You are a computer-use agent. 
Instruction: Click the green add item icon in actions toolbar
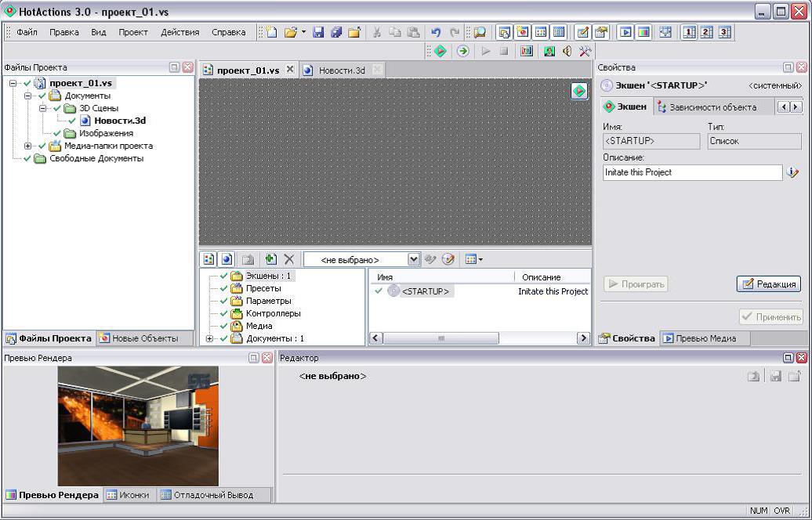click(x=271, y=259)
